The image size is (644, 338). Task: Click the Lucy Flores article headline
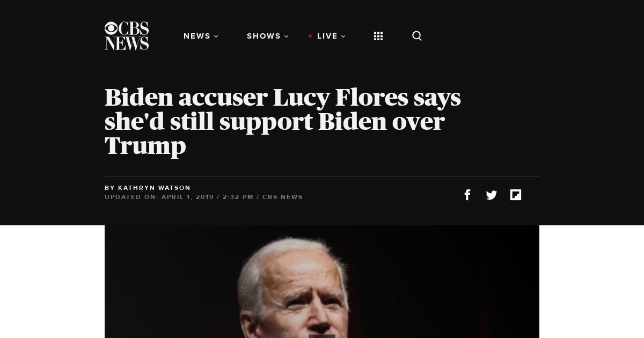tap(283, 121)
